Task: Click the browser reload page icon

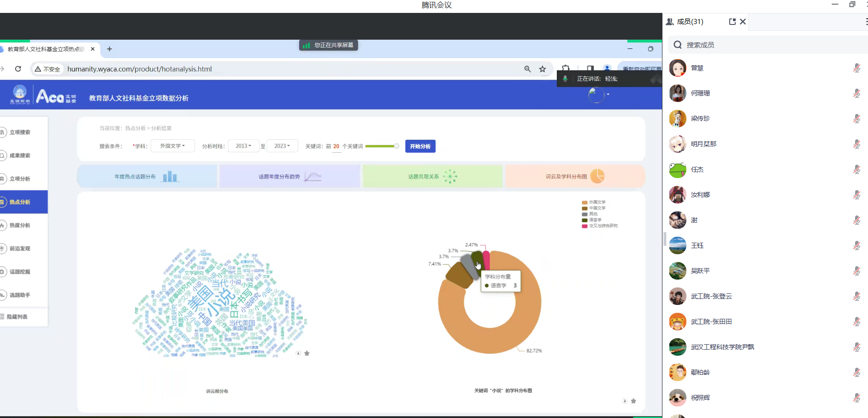Action: coord(18,69)
